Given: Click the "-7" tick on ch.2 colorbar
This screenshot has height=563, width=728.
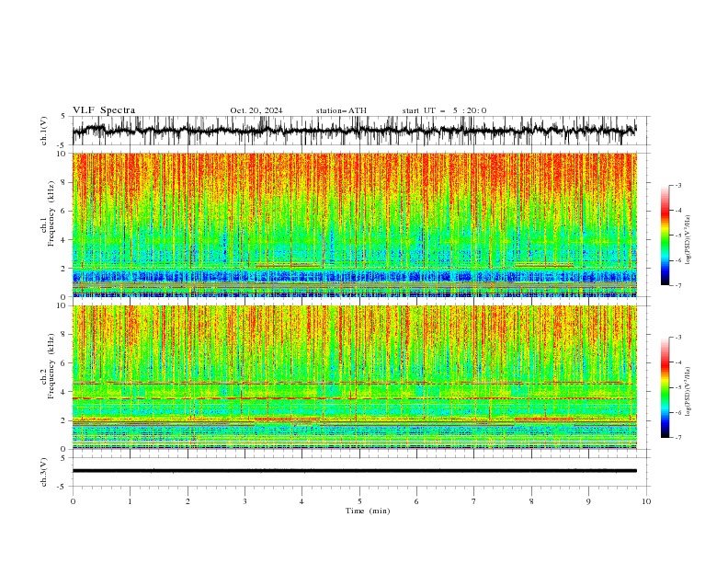Looking at the screenshot, I should [x=677, y=438].
